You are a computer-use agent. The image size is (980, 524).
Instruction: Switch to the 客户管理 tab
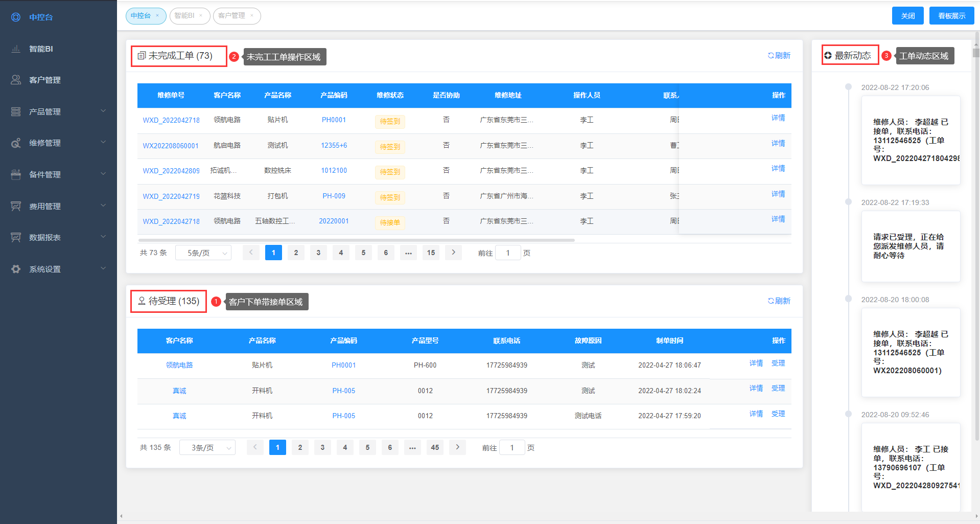(231, 16)
